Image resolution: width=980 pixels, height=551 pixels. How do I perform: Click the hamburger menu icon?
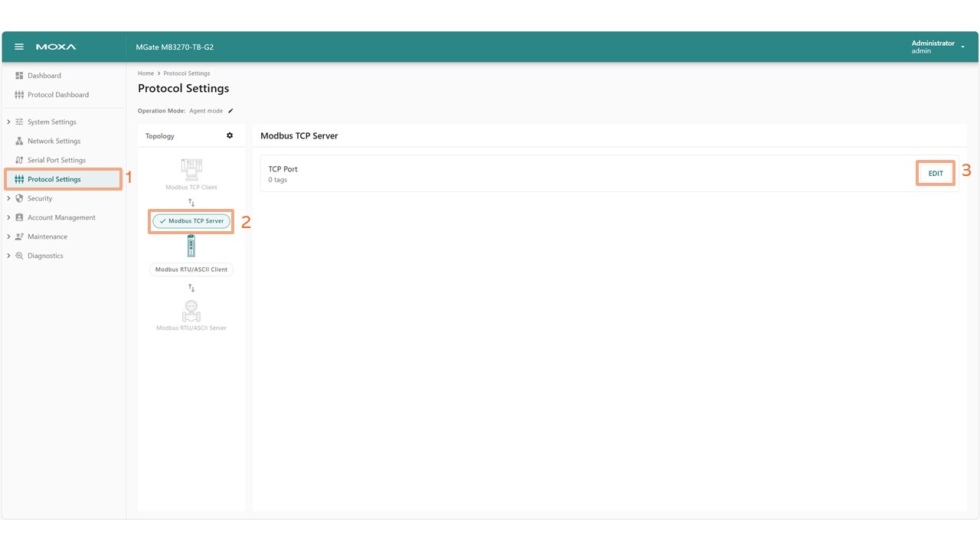click(19, 47)
